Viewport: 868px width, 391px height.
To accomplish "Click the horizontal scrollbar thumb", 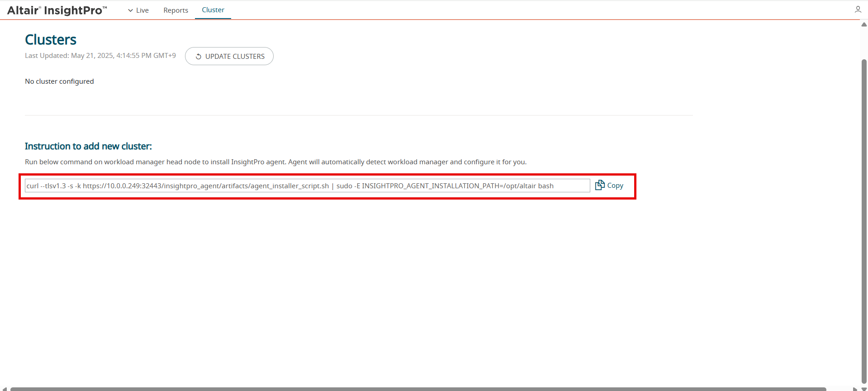I will click(x=418, y=389).
